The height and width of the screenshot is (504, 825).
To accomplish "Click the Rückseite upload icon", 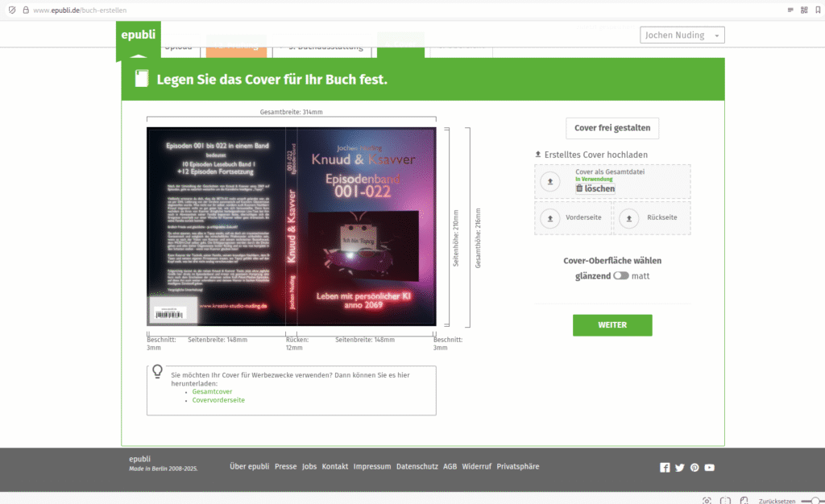I will (629, 217).
